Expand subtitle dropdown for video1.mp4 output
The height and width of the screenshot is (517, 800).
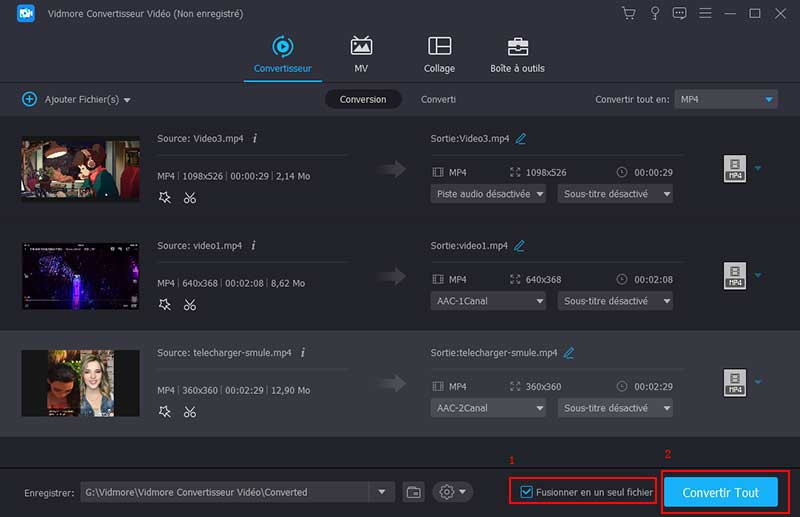pyautogui.click(x=615, y=301)
